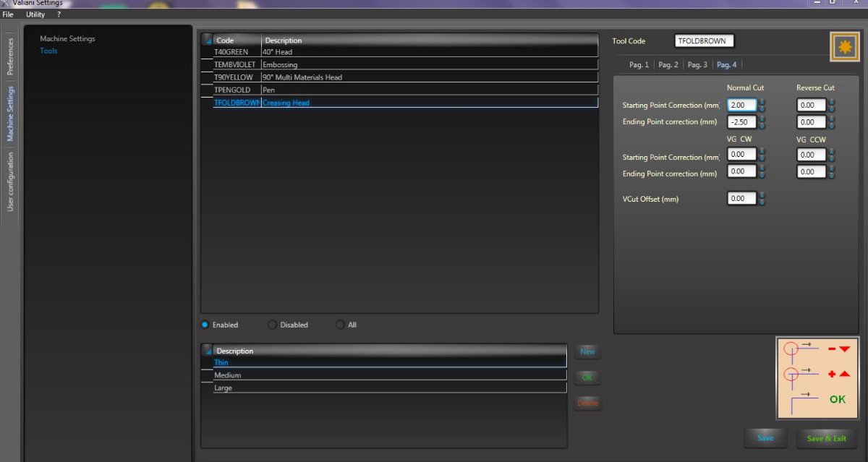Image resolution: width=868 pixels, height=462 pixels.
Task: Click the New button
Action: [587, 351]
